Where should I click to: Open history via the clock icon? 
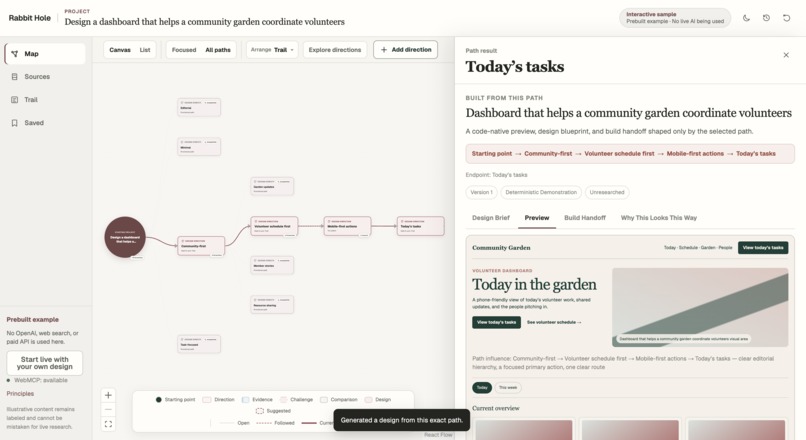766,18
